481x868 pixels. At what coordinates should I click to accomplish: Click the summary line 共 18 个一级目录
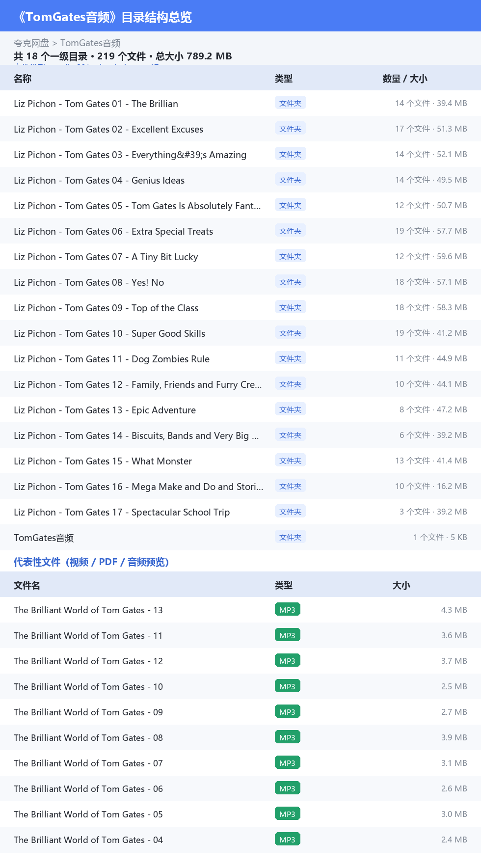coord(123,56)
